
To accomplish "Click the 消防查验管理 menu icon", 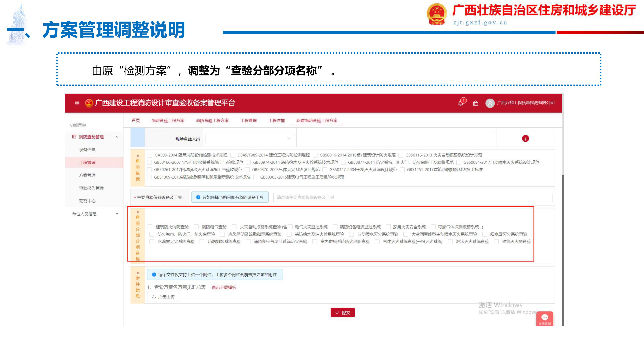I will 74,137.
